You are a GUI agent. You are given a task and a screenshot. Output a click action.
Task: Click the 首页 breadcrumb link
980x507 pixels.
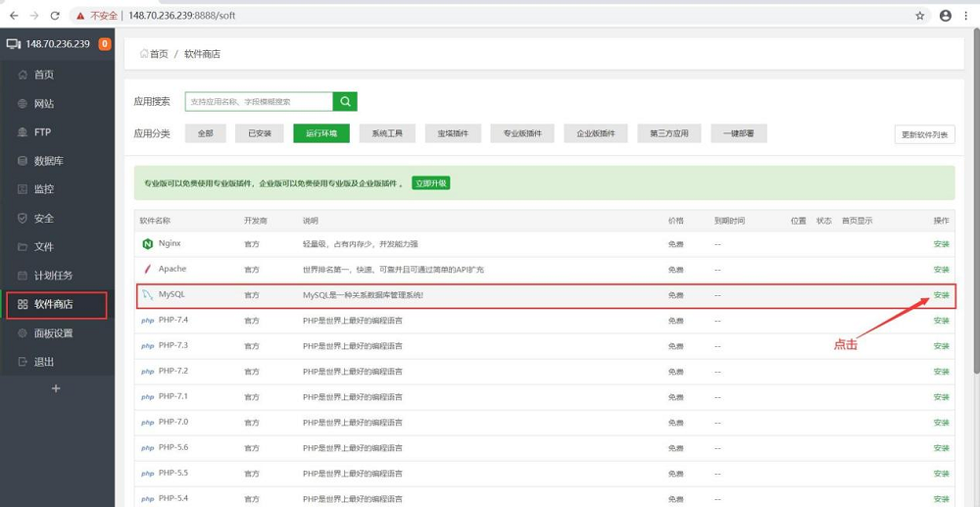[x=159, y=54]
